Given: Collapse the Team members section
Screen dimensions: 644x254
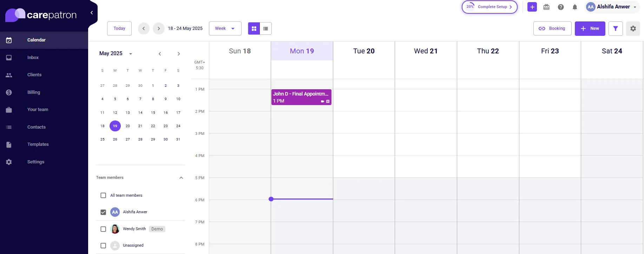Looking at the screenshot, I should [x=181, y=178].
